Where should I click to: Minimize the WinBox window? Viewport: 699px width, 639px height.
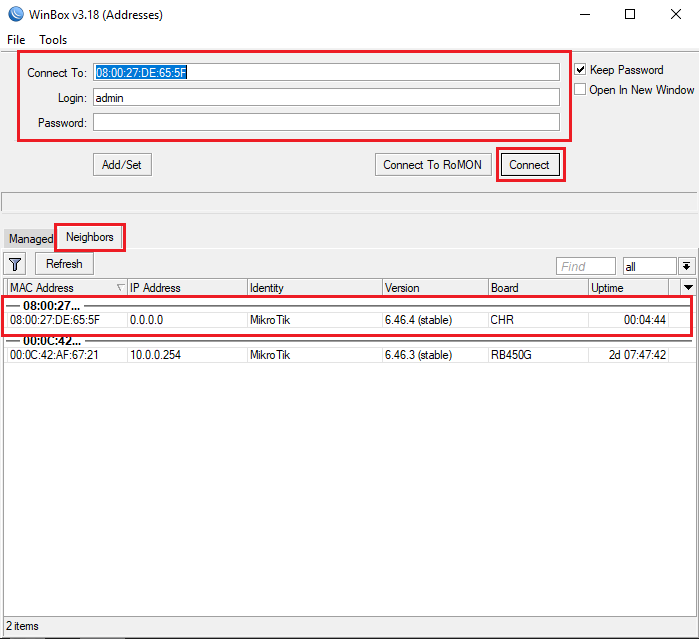coord(585,14)
